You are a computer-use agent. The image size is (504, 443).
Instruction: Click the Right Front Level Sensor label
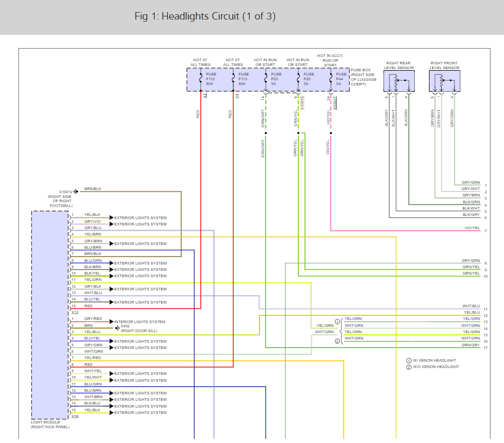(444, 65)
